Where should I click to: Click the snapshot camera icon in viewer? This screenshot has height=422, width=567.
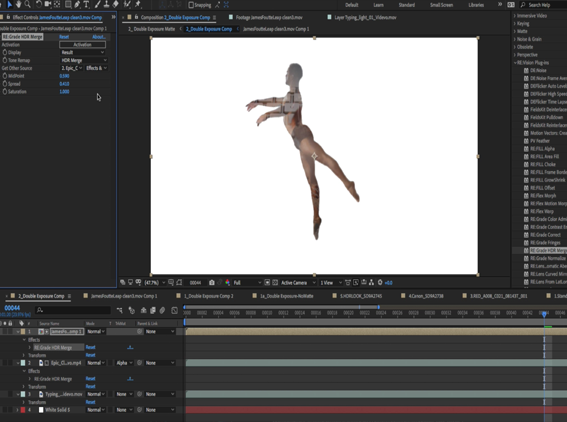(212, 282)
